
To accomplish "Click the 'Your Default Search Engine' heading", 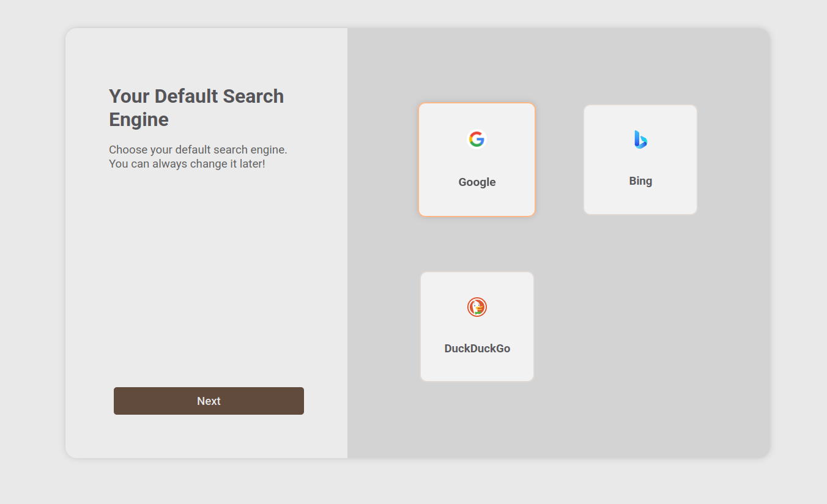I will coord(196,108).
